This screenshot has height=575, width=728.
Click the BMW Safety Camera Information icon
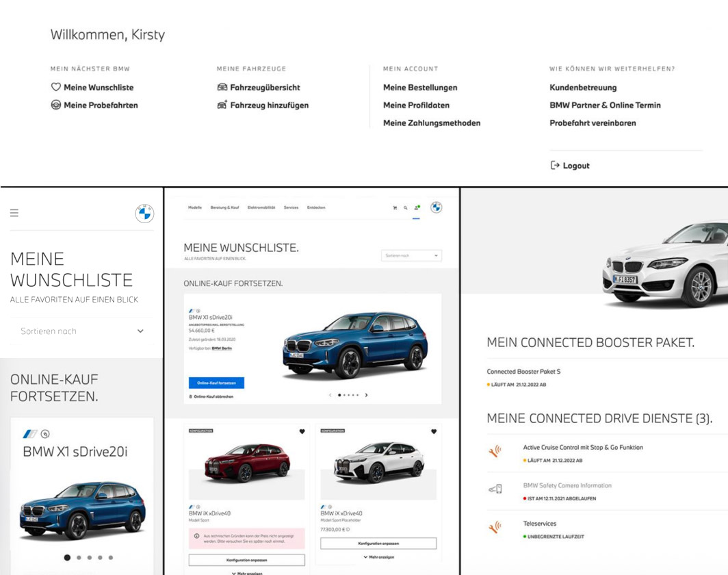point(495,489)
